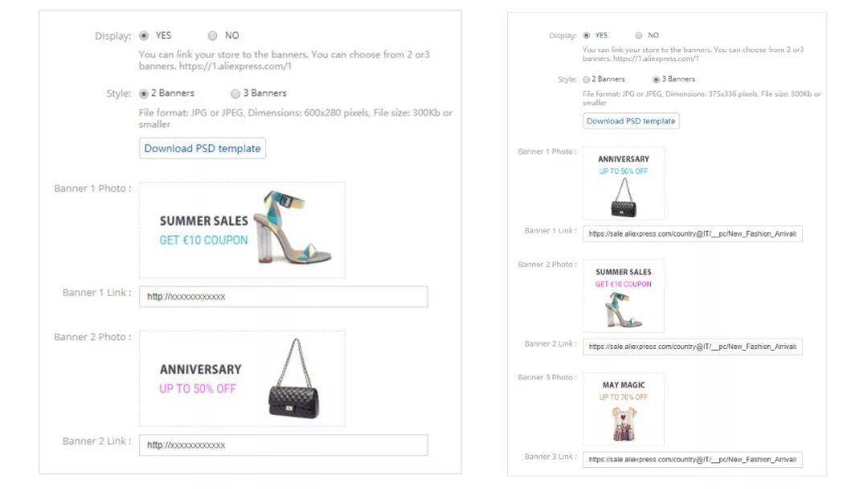Click the large Summer Sales shoe banner photo

[x=242, y=230]
